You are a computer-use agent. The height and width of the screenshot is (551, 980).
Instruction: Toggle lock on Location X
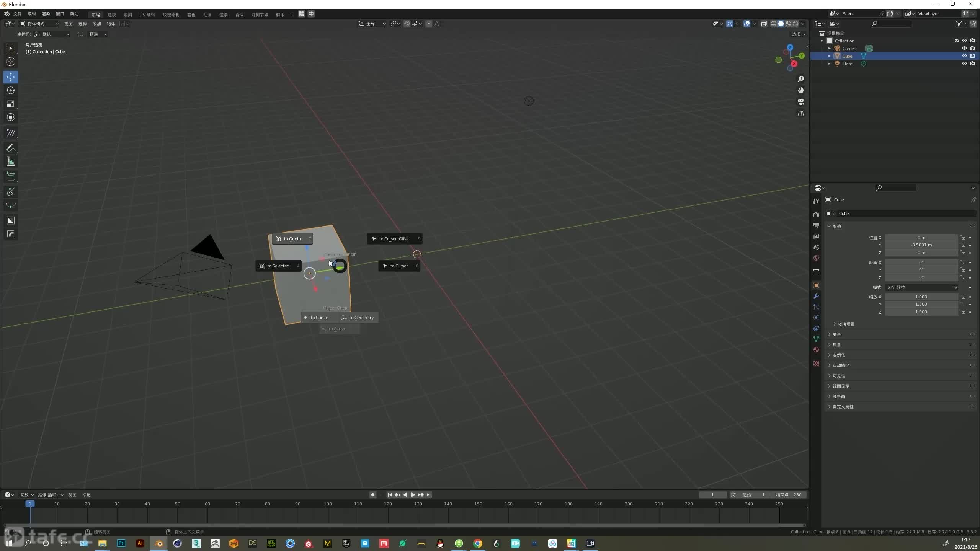click(962, 238)
